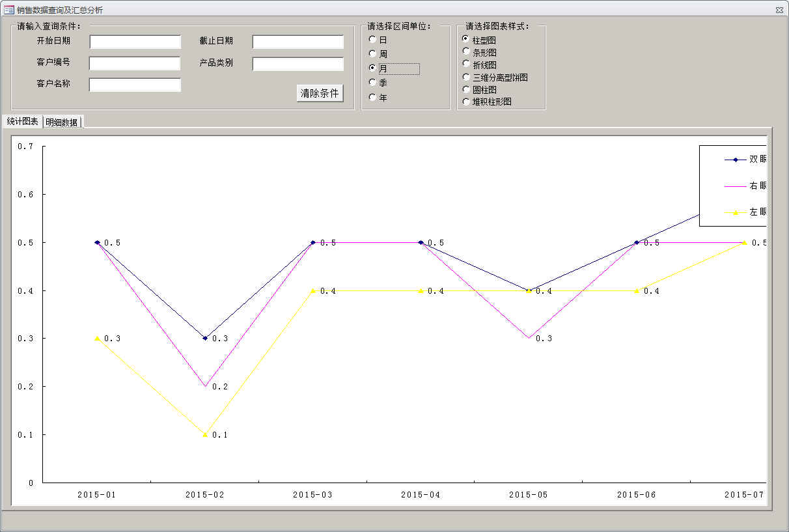The width and height of the screenshot is (789, 532).
Task: Enable 堆积柱形图 chart style
Action: 466,102
